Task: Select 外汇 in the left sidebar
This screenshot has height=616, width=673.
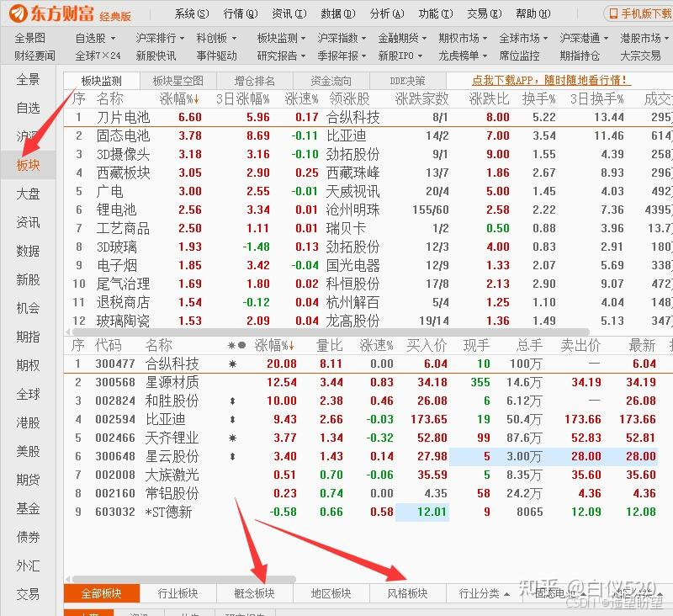Action: click(28, 566)
